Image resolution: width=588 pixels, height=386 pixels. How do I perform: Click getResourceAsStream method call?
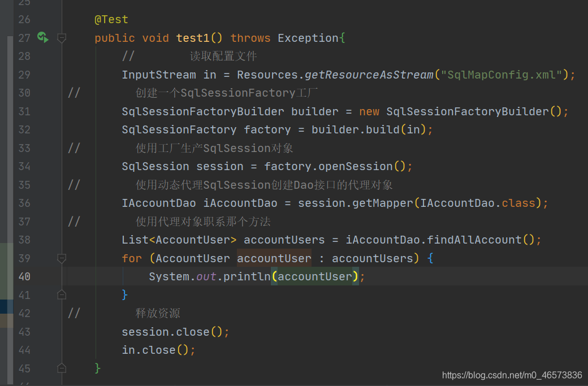pos(369,75)
